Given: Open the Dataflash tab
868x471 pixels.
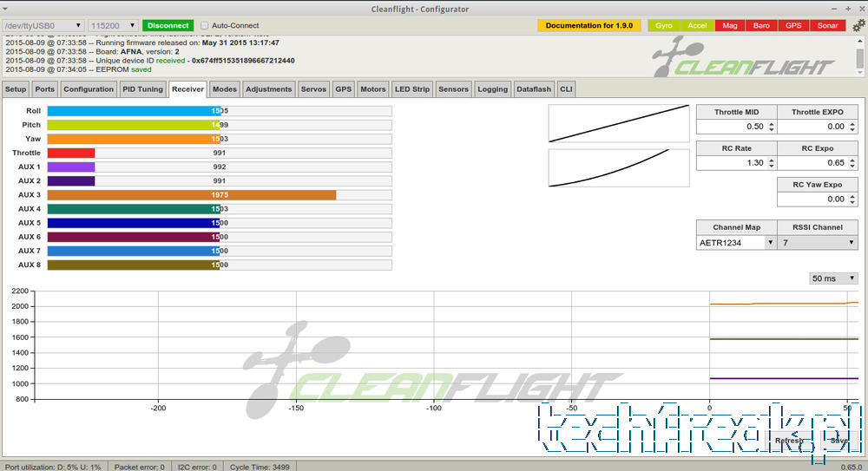Looking at the screenshot, I should pos(534,89).
